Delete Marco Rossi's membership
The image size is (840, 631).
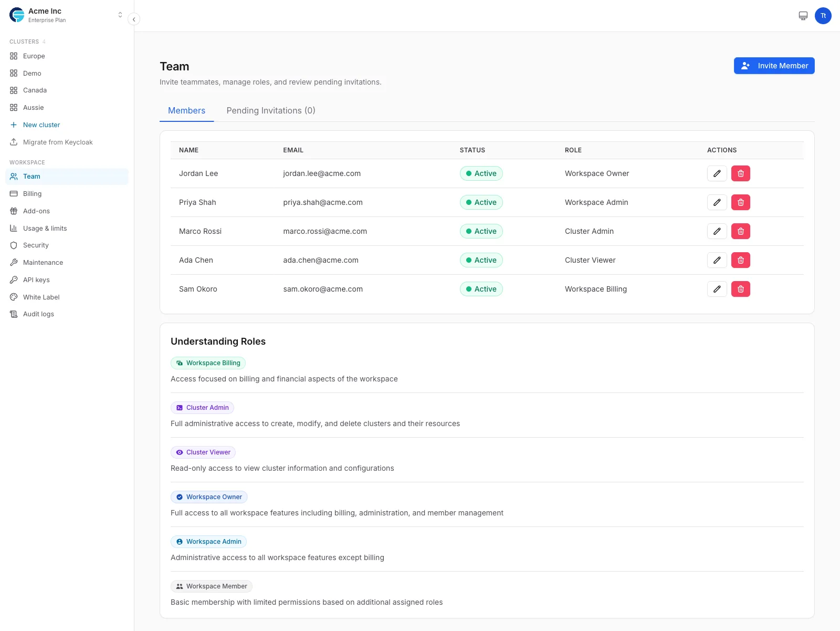click(740, 231)
